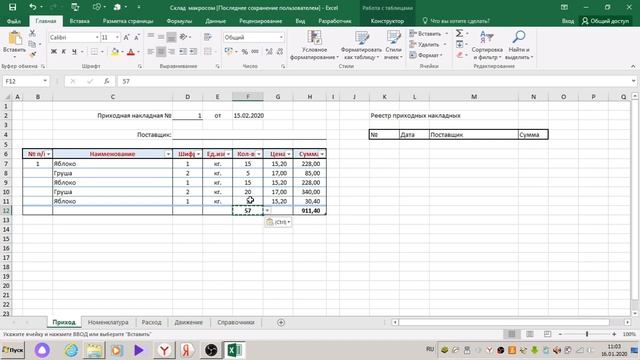Open cell borders tool
Image resolution: width=640 pixels, height=360 pixels.
pyautogui.click(x=94, y=51)
